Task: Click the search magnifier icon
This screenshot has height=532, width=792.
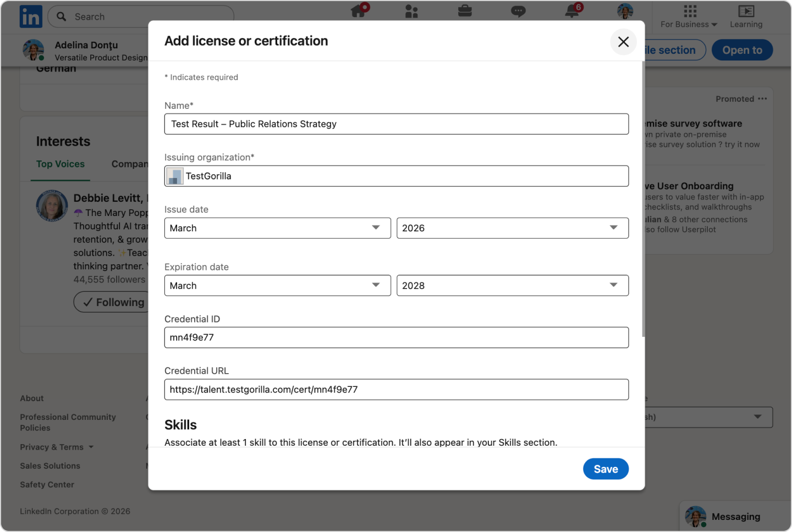Action: pos(62,16)
